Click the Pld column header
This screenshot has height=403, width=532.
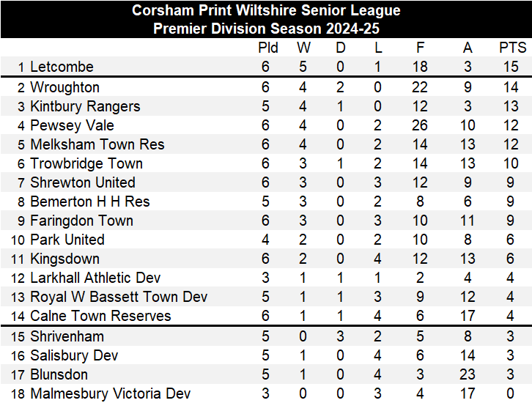268,48
